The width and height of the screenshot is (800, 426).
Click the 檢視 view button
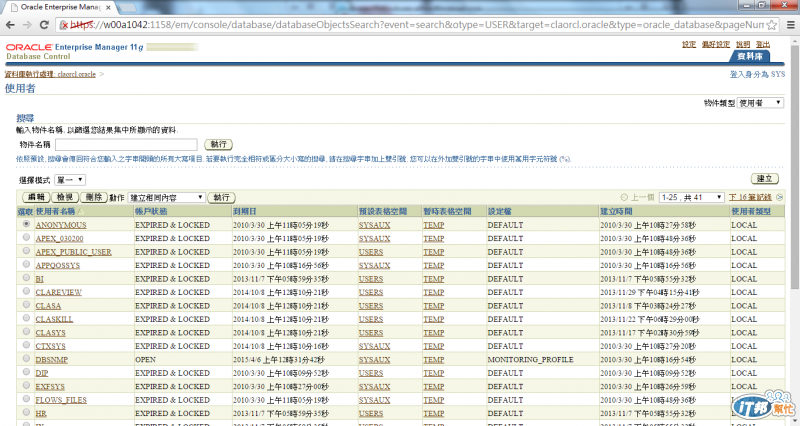click(x=65, y=197)
